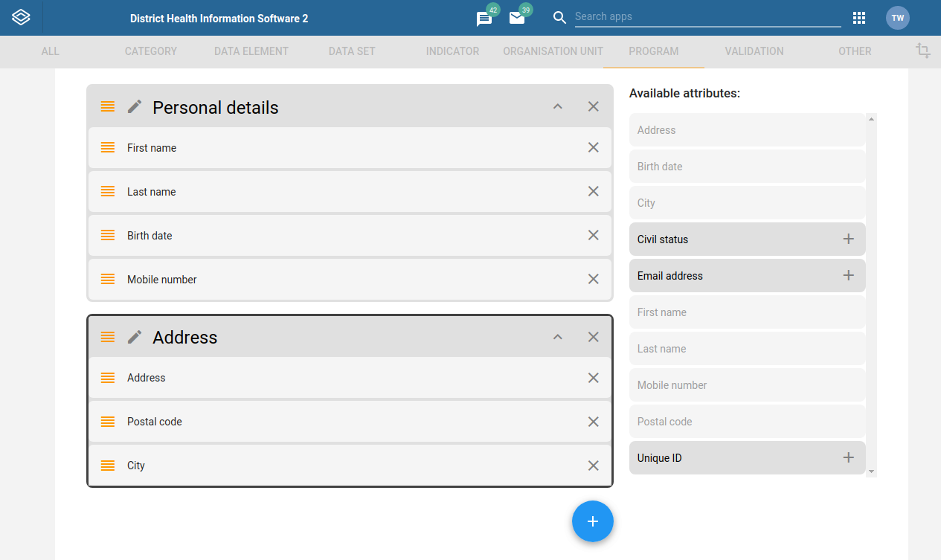
Task: Open the DHIS2 messages icon
Action: click(484, 19)
